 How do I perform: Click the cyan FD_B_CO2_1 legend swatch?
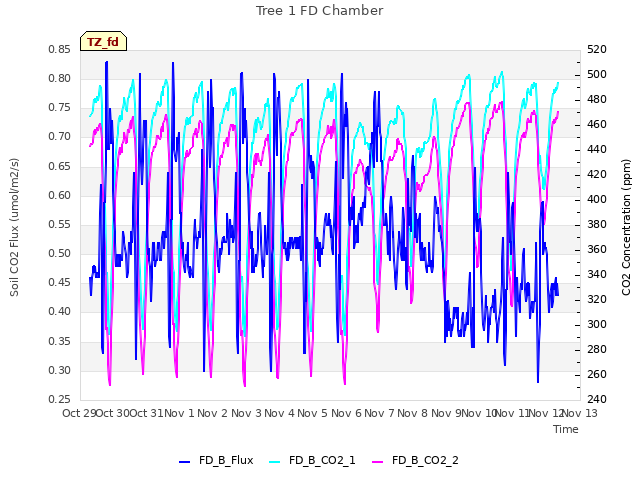click(275, 461)
